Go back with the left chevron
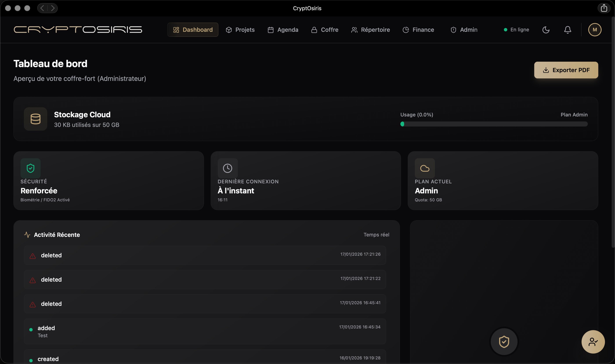 (42, 8)
